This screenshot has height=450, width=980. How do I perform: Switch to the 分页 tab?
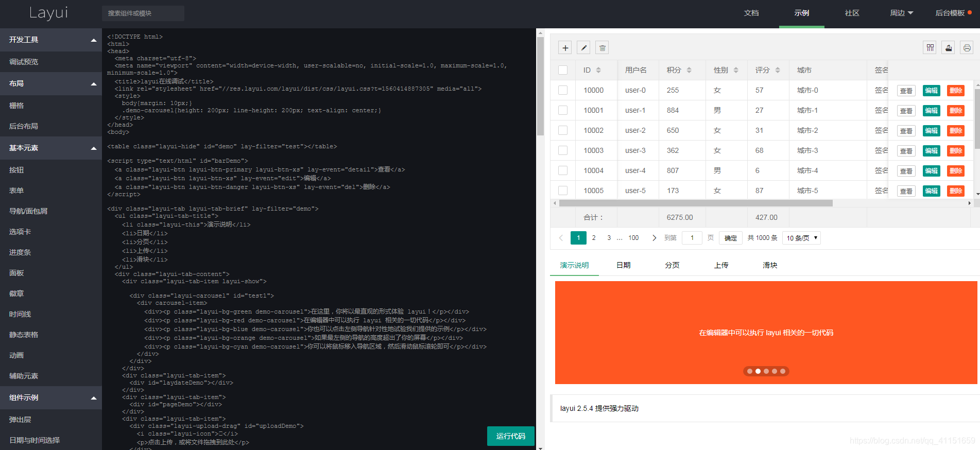tap(672, 265)
